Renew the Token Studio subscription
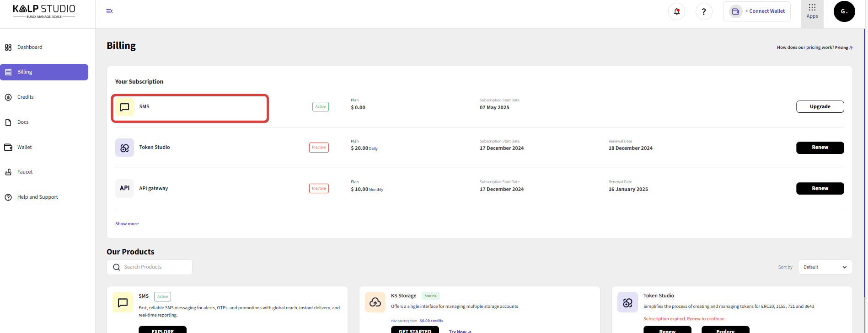The height and width of the screenshot is (333, 868). pos(820,148)
